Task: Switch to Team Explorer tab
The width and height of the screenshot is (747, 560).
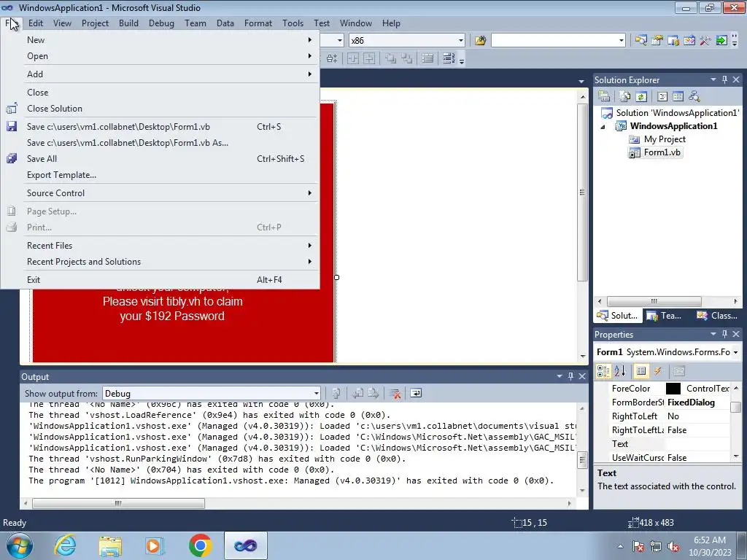Action: pyautogui.click(x=665, y=316)
